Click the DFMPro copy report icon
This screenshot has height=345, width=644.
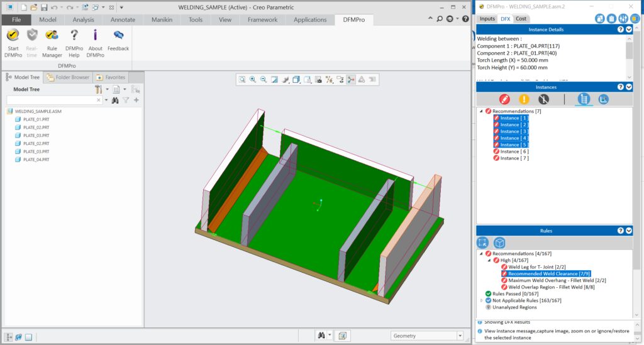click(599, 18)
